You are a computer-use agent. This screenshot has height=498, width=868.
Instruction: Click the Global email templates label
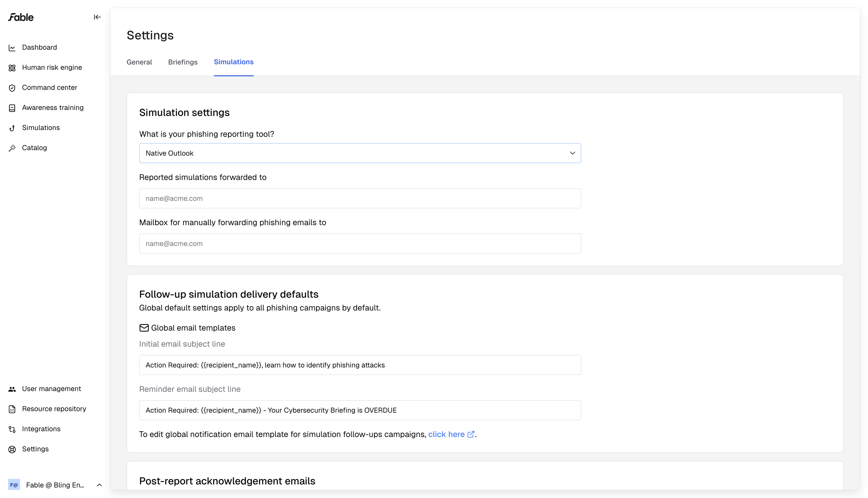pyautogui.click(x=193, y=328)
